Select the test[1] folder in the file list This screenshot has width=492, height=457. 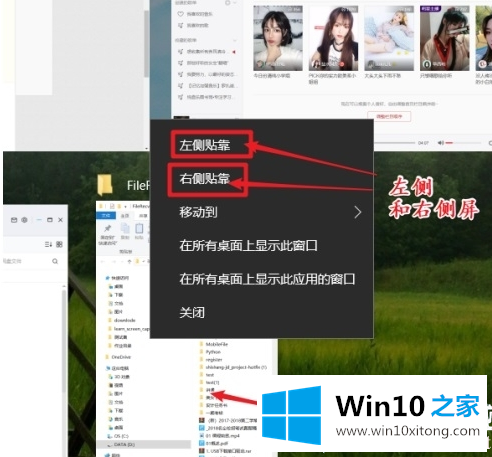point(210,382)
